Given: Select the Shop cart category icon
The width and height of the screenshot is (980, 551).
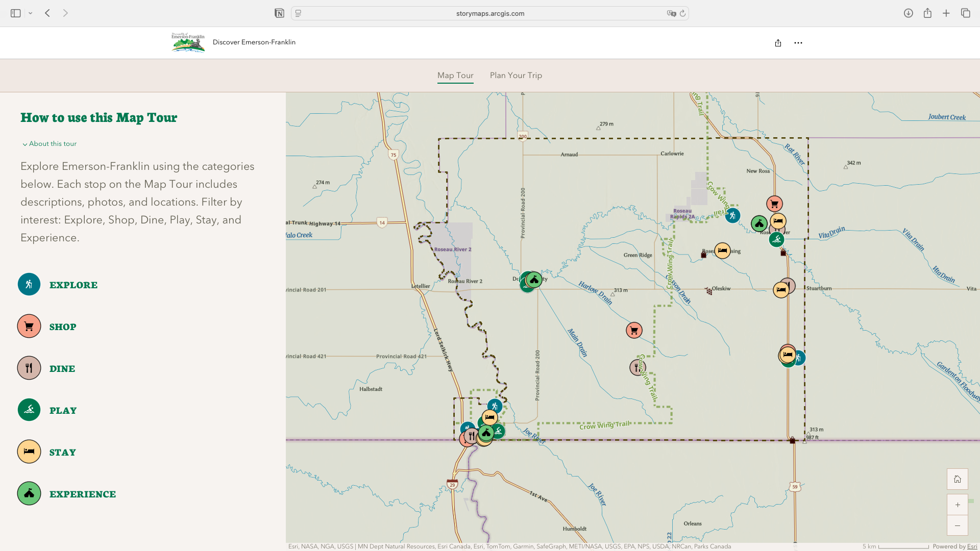Looking at the screenshot, I should pos(29,327).
